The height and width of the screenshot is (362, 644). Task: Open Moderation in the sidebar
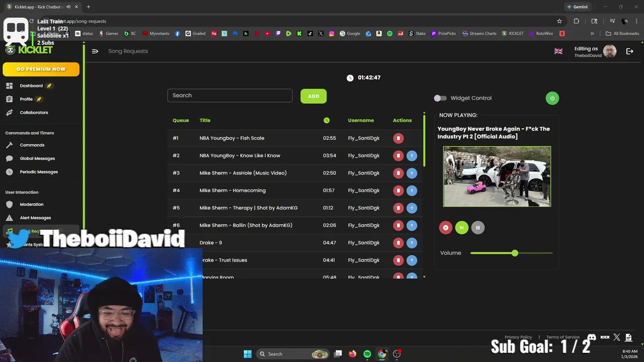click(x=32, y=205)
